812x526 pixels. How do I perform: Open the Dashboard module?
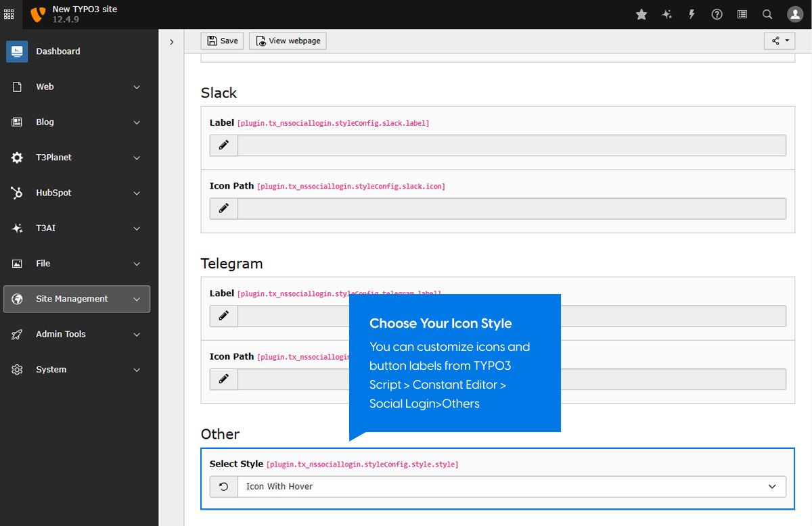pyautogui.click(x=58, y=51)
